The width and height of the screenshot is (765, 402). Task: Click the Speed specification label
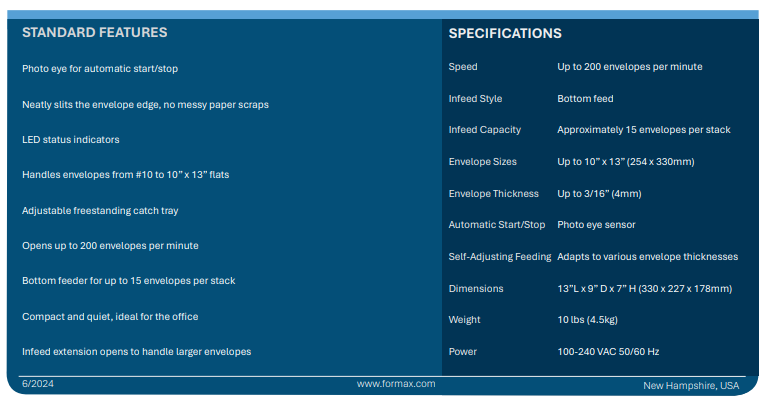463,67
